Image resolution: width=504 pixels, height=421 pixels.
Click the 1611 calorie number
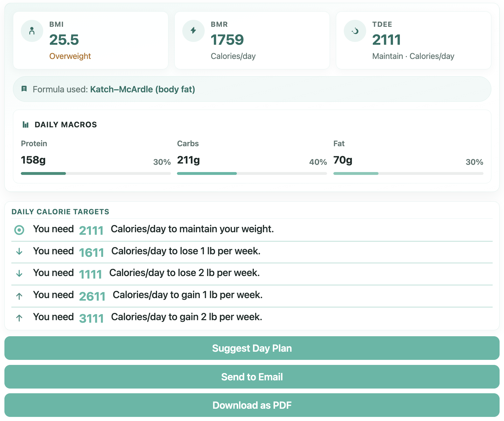tap(91, 253)
